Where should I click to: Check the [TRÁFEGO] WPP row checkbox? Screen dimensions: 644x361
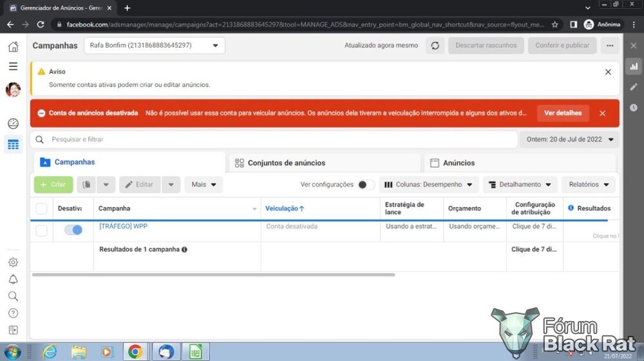click(41, 230)
